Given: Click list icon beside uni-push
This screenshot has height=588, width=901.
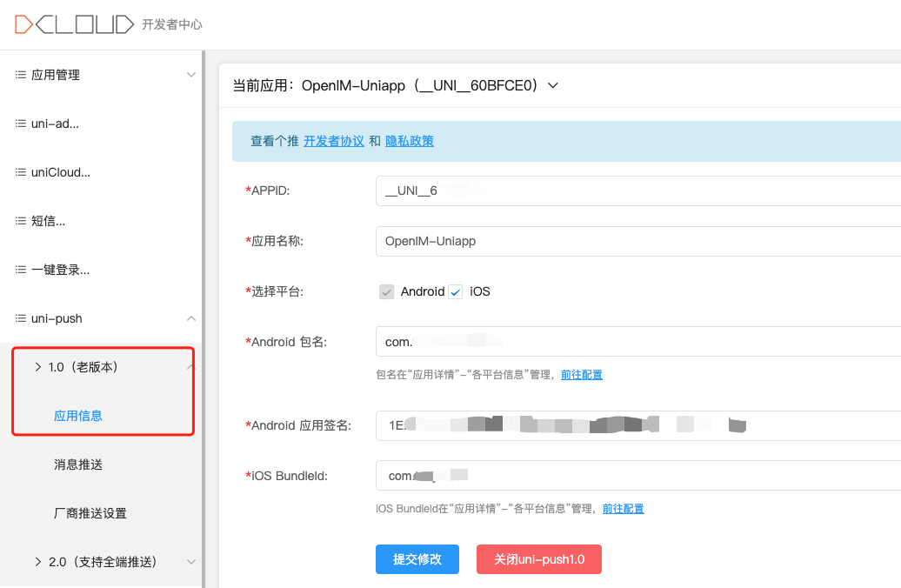Looking at the screenshot, I should [20, 319].
